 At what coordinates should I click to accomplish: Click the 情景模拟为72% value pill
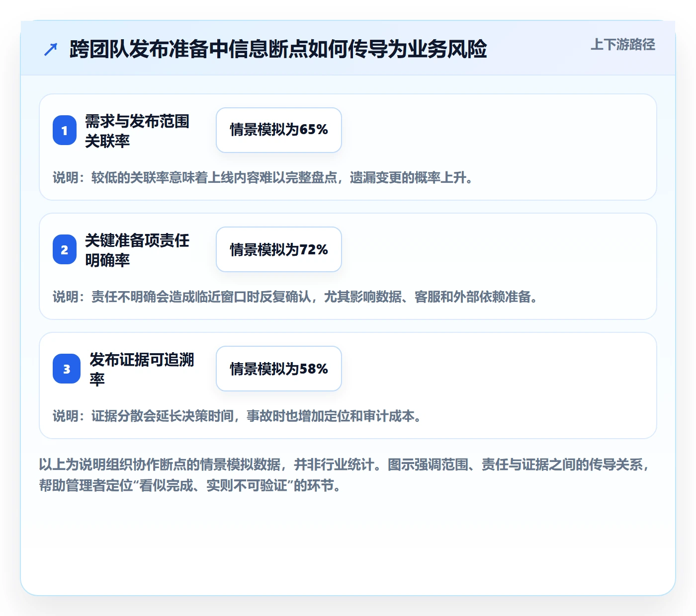[x=279, y=249]
